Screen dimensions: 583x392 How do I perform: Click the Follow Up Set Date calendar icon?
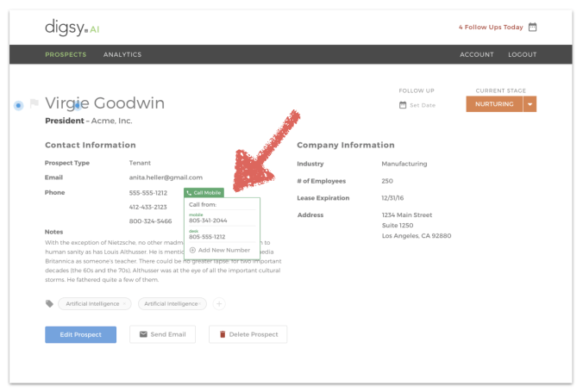click(403, 105)
